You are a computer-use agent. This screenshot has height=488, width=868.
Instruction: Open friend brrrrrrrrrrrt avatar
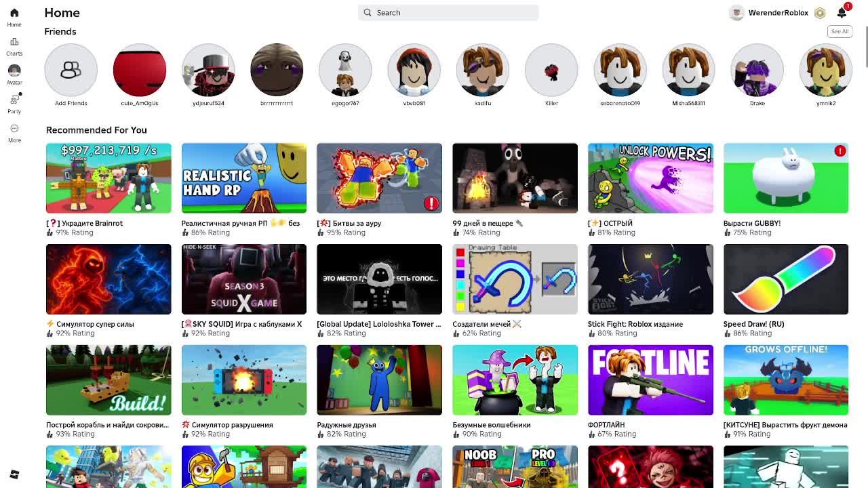[x=277, y=70]
